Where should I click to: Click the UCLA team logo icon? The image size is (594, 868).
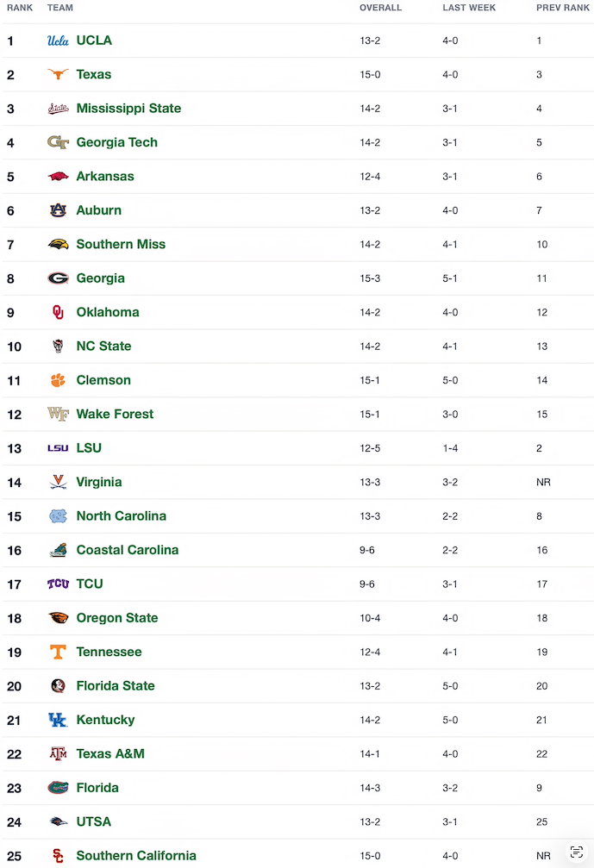pos(58,41)
